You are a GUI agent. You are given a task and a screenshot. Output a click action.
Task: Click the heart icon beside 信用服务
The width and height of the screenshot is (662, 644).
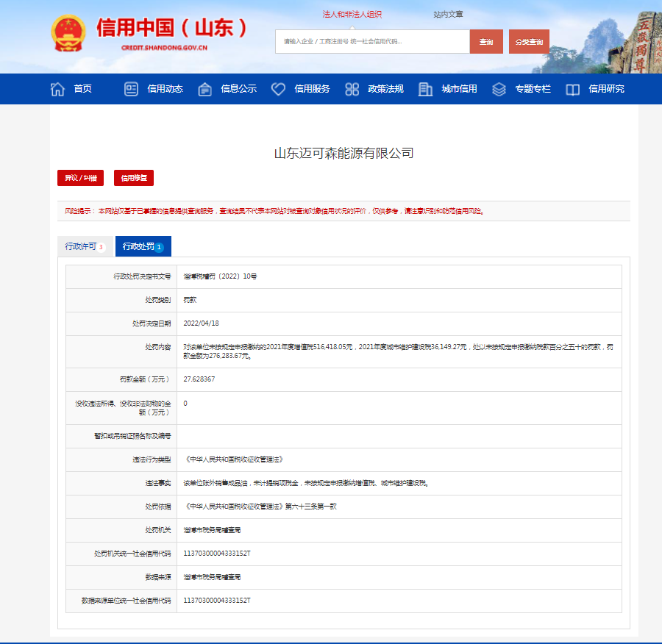pos(278,89)
